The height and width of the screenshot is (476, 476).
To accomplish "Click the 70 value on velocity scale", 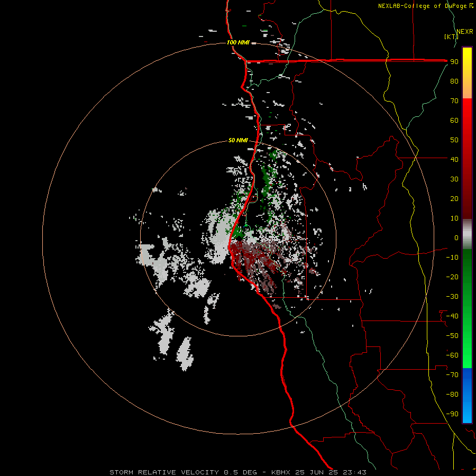I will (x=454, y=101).
